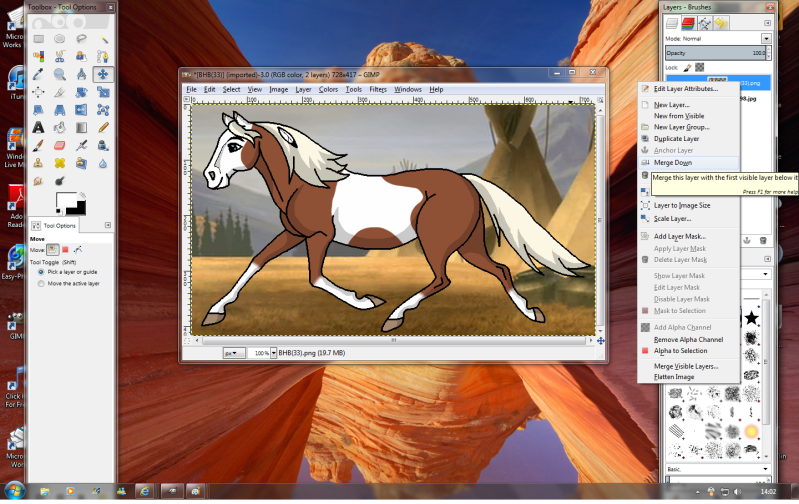
Task: Select the Free Select lasso tool
Action: coord(81,39)
